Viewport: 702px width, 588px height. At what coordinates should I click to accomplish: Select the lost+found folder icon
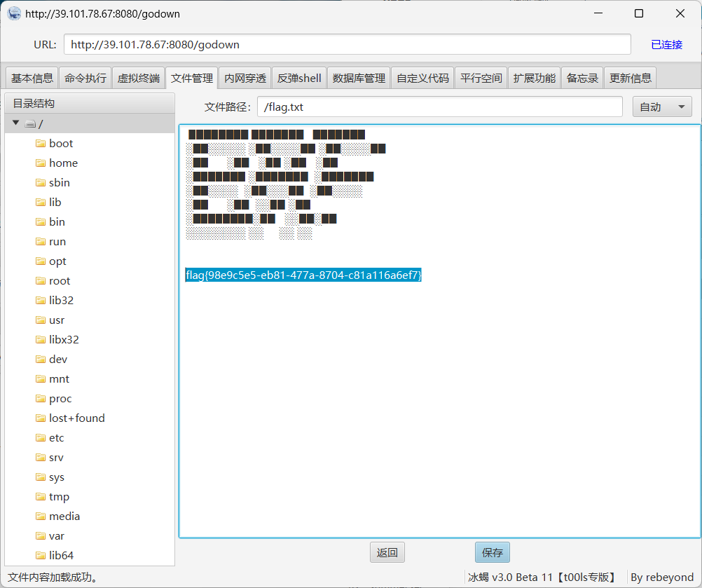pyautogui.click(x=42, y=418)
